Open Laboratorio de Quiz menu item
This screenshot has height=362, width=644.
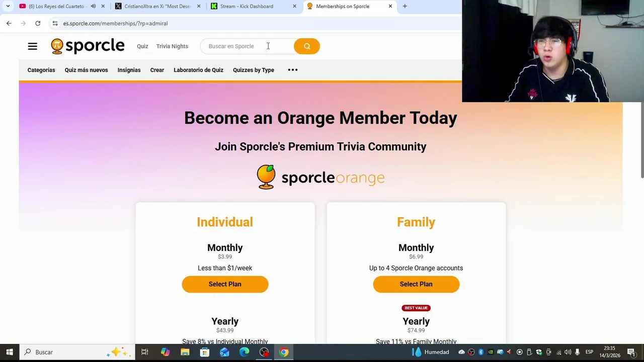tap(198, 70)
